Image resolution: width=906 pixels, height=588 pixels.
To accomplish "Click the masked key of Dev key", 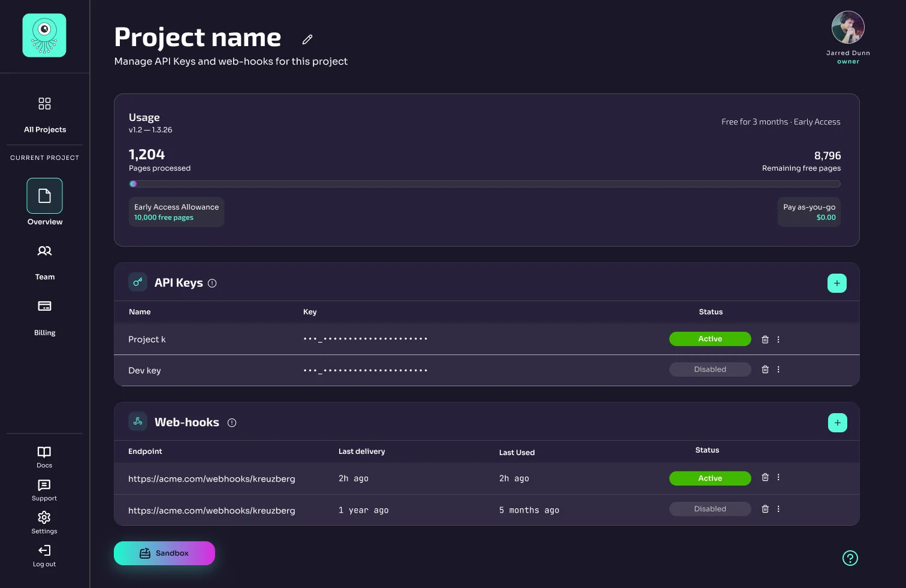I will click(366, 371).
